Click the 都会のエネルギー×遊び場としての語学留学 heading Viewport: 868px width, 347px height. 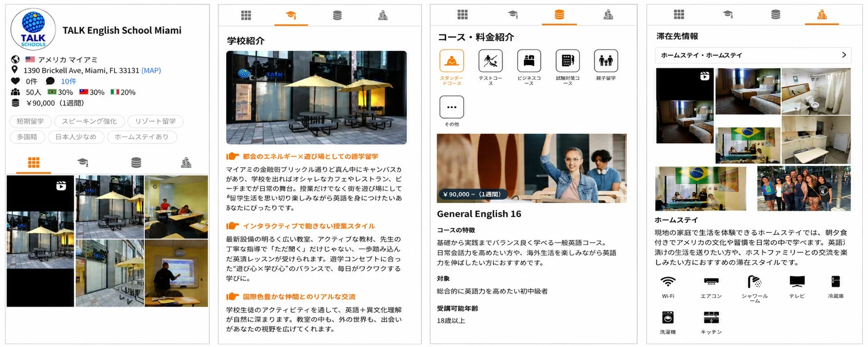coord(310,156)
